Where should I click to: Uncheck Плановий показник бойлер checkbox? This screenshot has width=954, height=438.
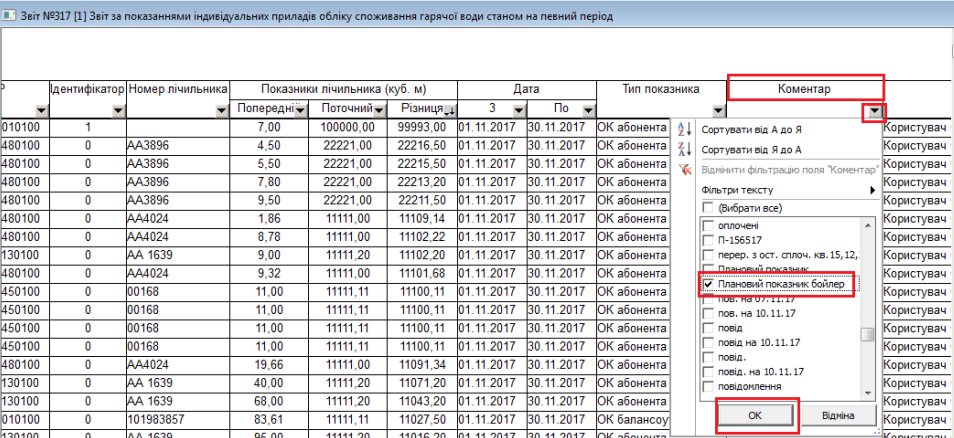point(709,285)
